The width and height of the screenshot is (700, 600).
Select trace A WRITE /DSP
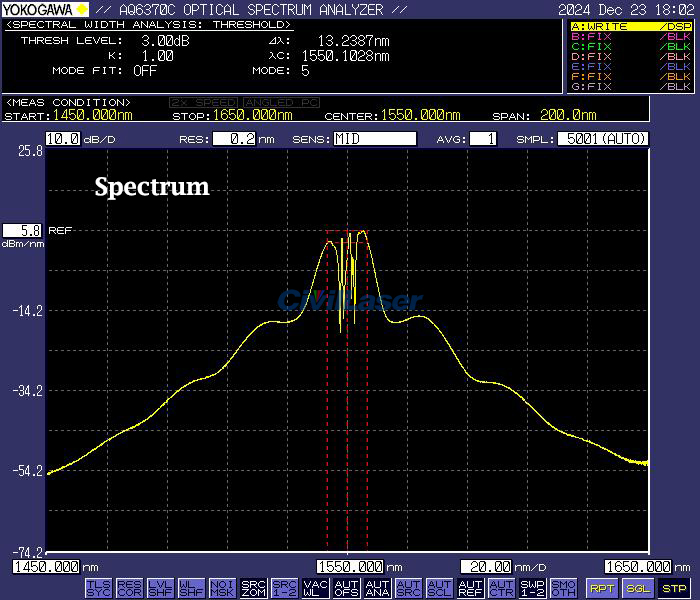[631, 26]
